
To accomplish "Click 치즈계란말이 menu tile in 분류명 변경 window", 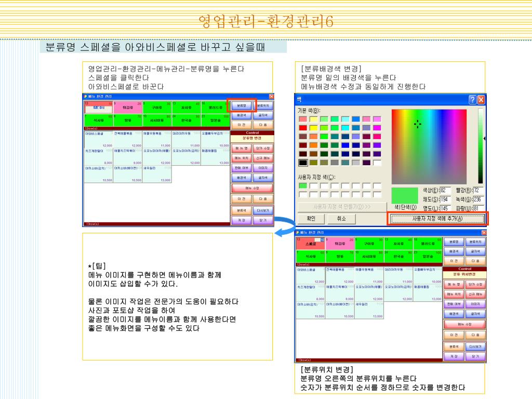I will click(x=98, y=157).
